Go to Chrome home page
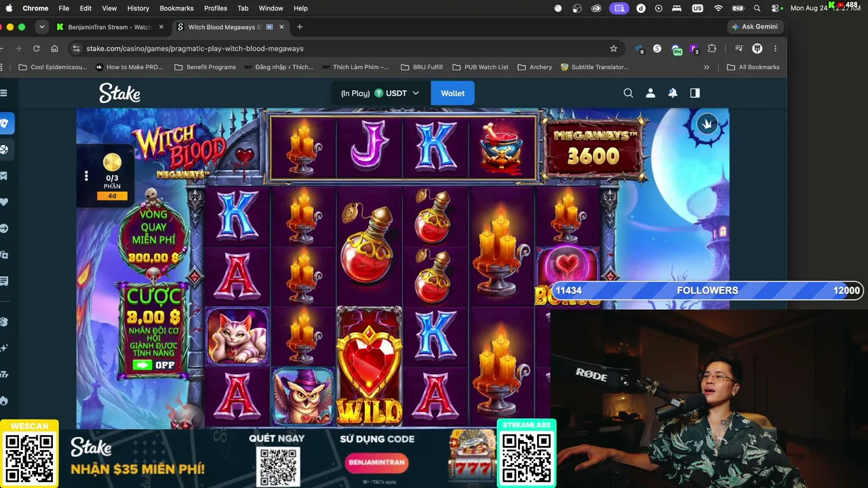Image resolution: width=868 pixels, height=488 pixels. pos(55,49)
